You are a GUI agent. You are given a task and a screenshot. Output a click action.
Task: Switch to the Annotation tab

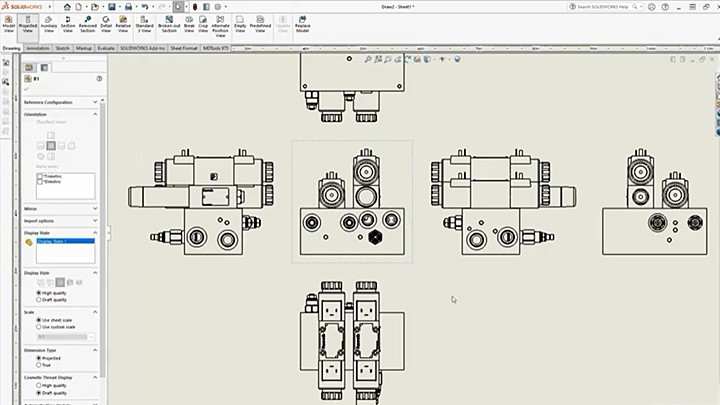click(x=38, y=48)
